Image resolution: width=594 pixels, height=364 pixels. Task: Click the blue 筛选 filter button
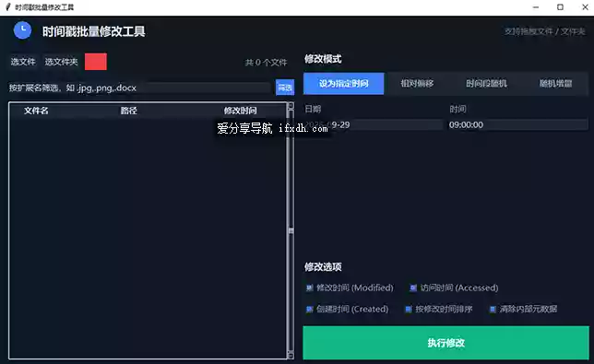coord(285,88)
